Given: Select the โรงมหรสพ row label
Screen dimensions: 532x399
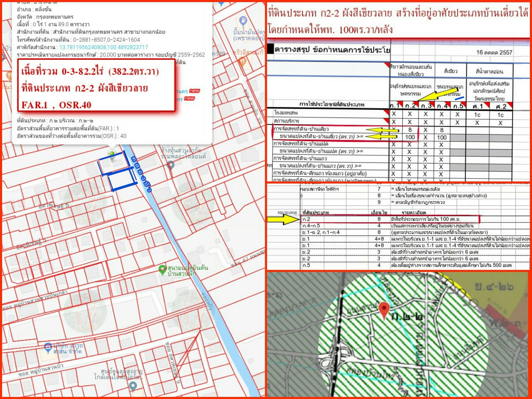Looking at the screenshot, I should (286, 113).
